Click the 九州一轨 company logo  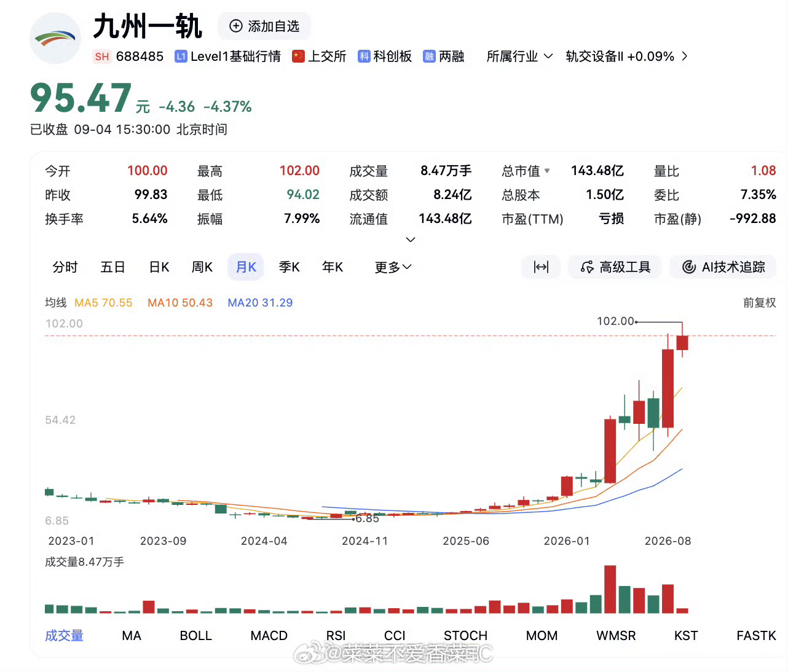[x=55, y=38]
